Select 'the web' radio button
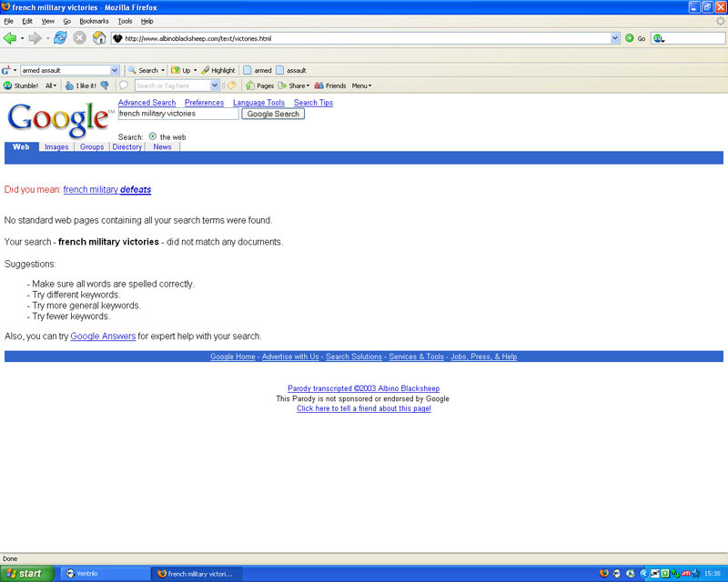This screenshot has height=582, width=728. click(x=153, y=136)
